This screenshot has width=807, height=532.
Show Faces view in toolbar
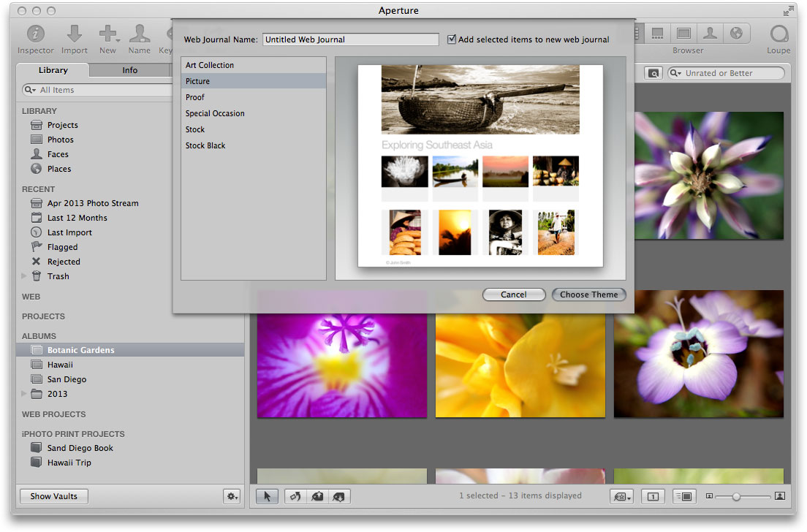coord(709,33)
